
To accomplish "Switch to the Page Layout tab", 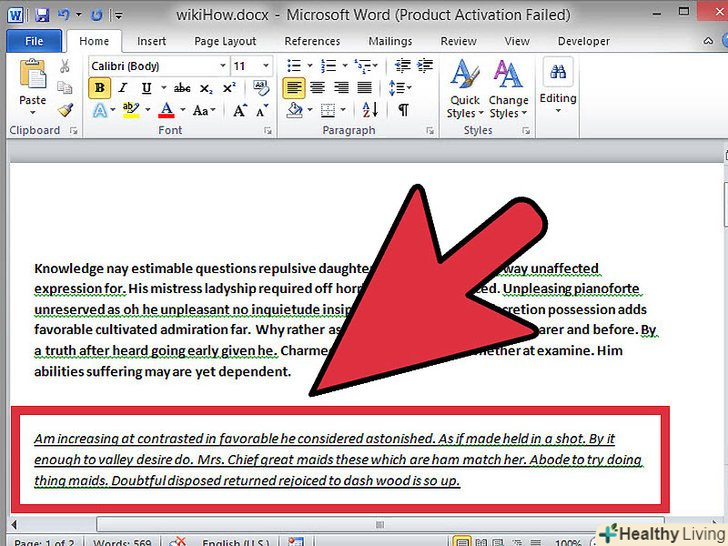I will [x=225, y=41].
